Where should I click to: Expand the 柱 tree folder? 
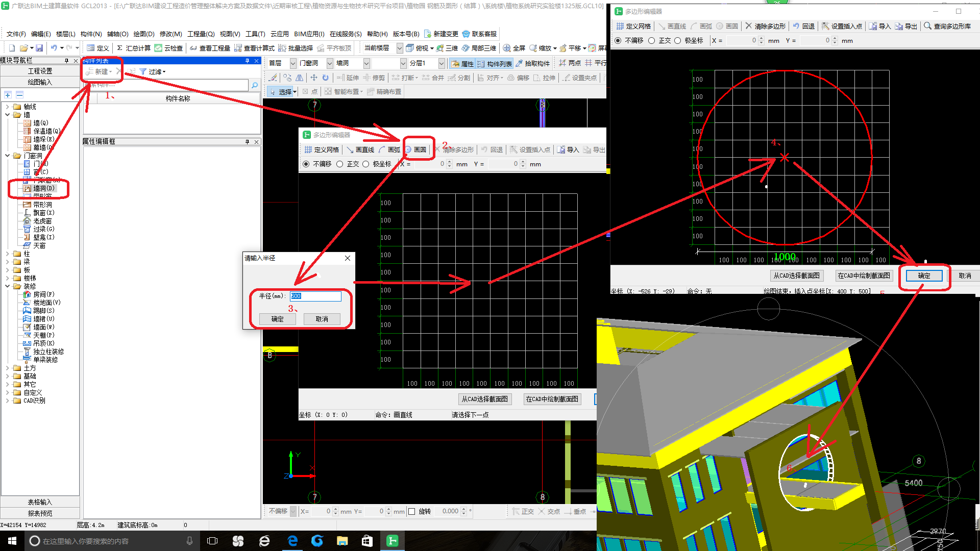(x=7, y=254)
